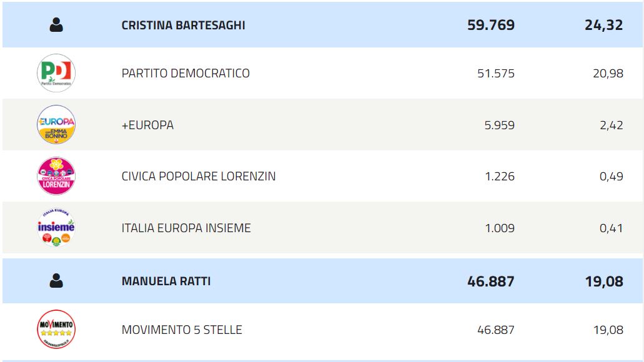Click Bartesaghi's vote total 59.769

click(491, 26)
